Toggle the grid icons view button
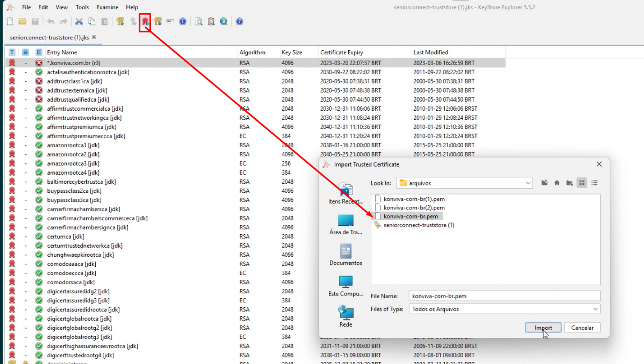The width and height of the screenshot is (644, 364). point(582,183)
